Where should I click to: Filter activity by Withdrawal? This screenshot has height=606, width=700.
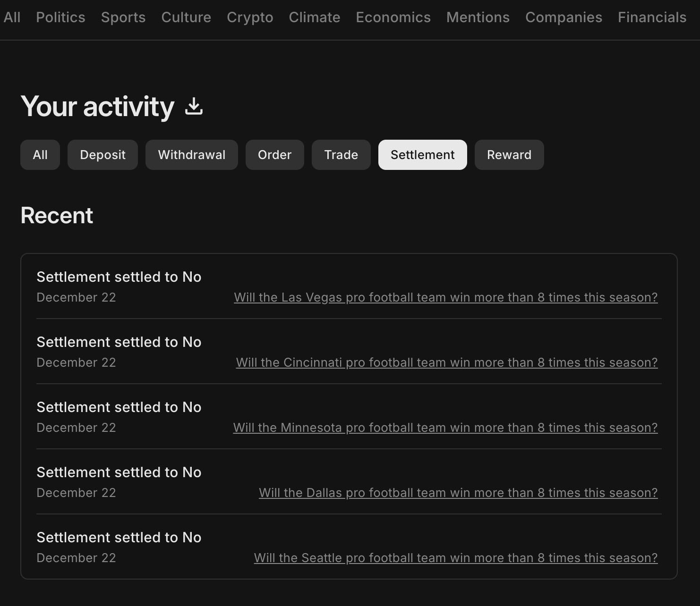191,155
